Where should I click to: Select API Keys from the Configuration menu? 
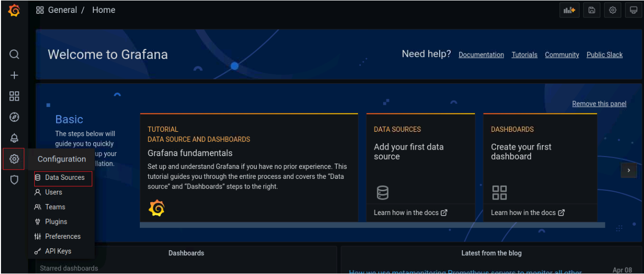[61, 251]
